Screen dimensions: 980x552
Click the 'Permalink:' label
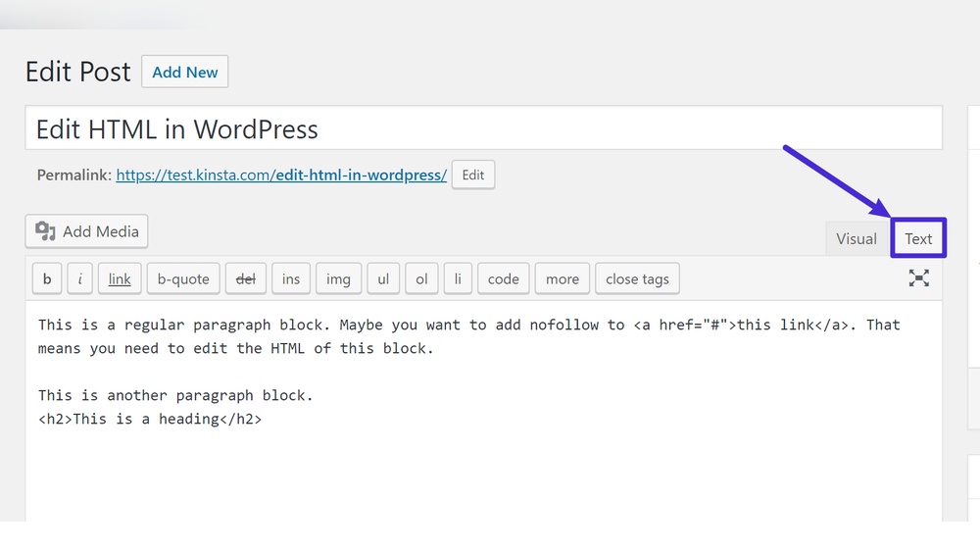(73, 176)
